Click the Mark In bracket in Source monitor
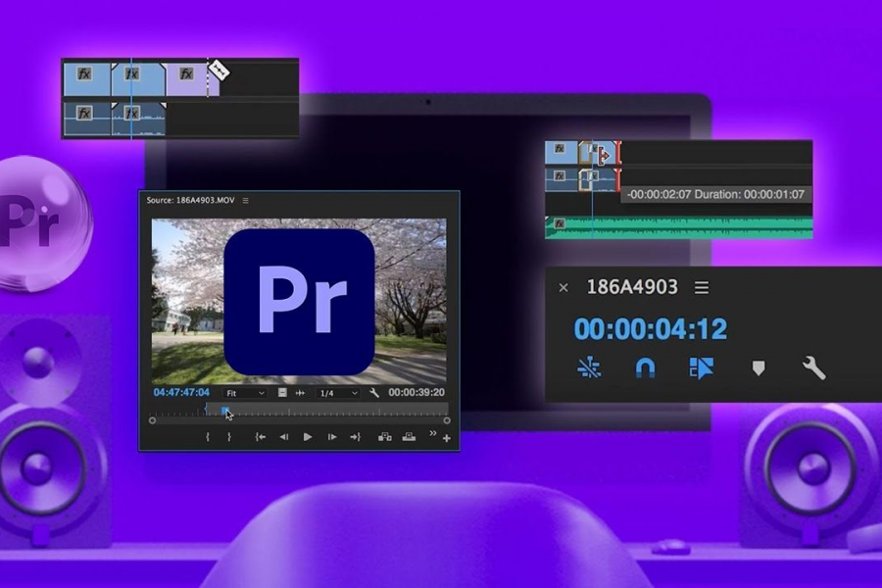The image size is (882, 588). pos(208,437)
